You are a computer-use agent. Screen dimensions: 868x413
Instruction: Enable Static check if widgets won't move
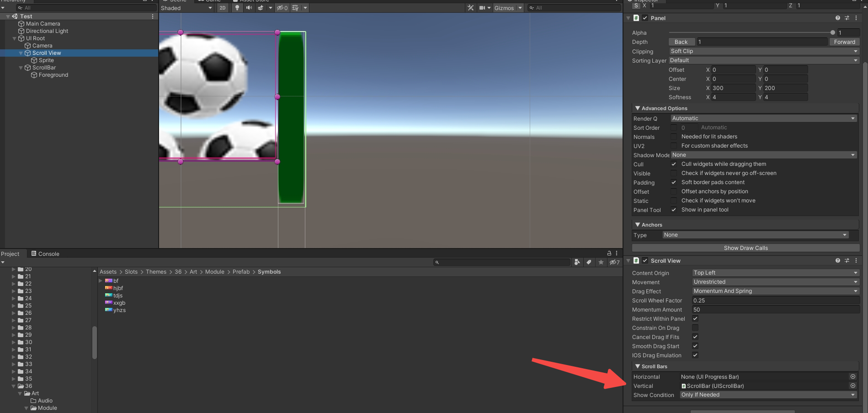[674, 201]
